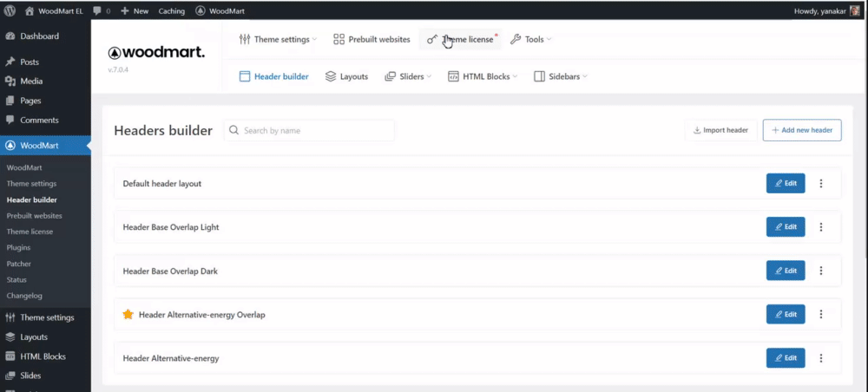Select Header builder submenu item in sidebar
Screen dimensions: 868x392
[x=31, y=199]
